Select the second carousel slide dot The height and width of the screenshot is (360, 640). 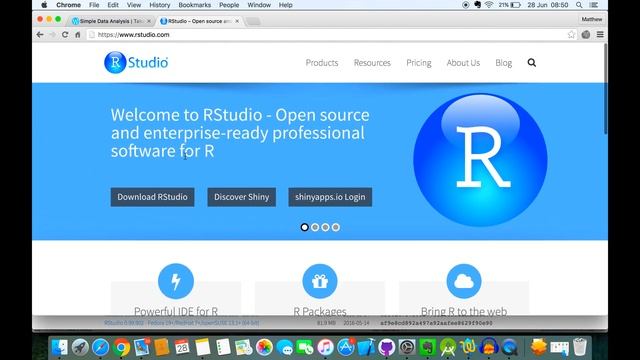315,227
